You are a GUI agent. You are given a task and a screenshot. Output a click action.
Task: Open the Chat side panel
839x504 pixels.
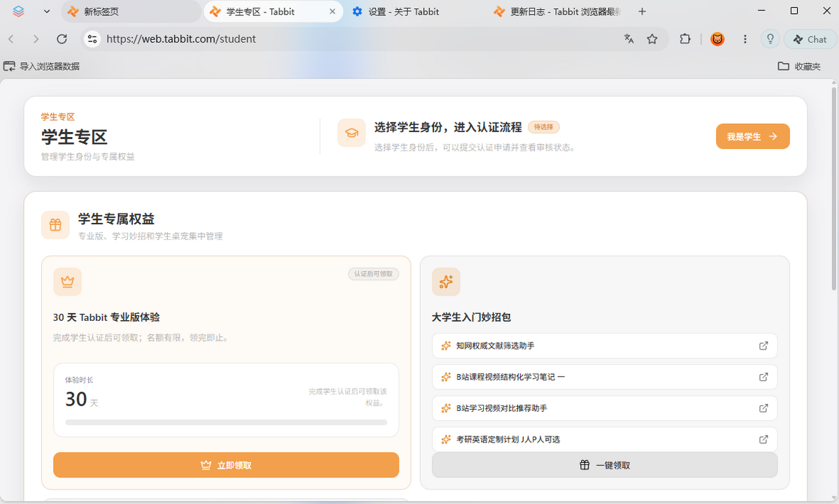pyautogui.click(x=810, y=39)
